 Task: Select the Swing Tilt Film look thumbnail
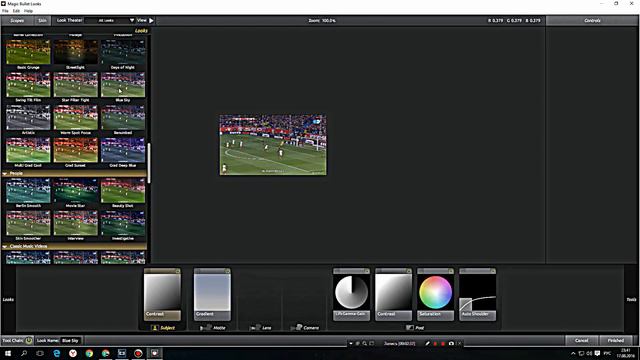pyautogui.click(x=28, y=84)
